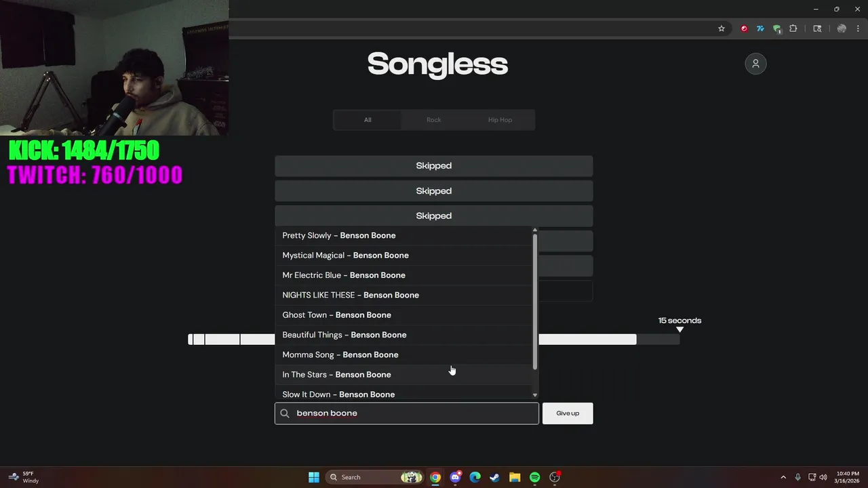This screenshot has width=868, height=488.
Task: Switch to the Rock genre tab
Action: tap(434, 120)
